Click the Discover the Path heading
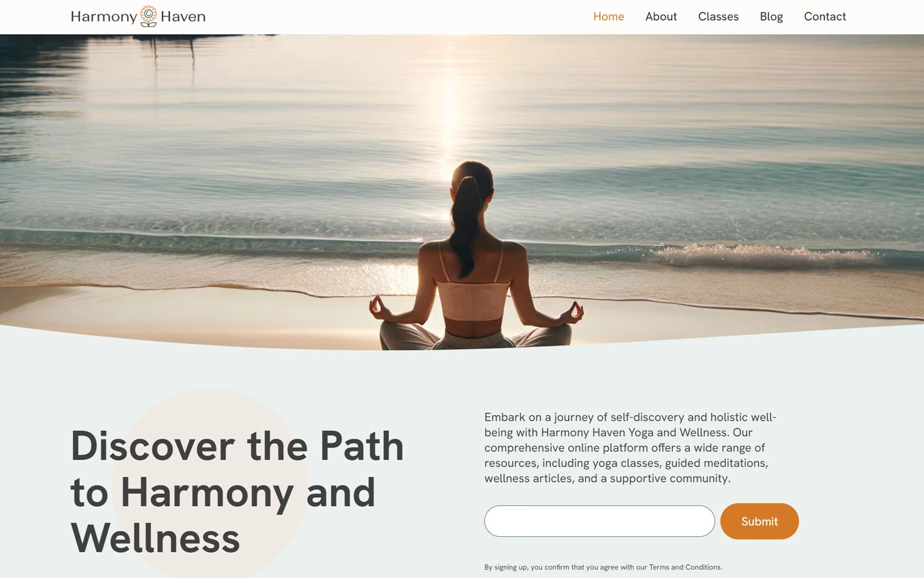Screen dimensions: 924x578 click(237, 492)
